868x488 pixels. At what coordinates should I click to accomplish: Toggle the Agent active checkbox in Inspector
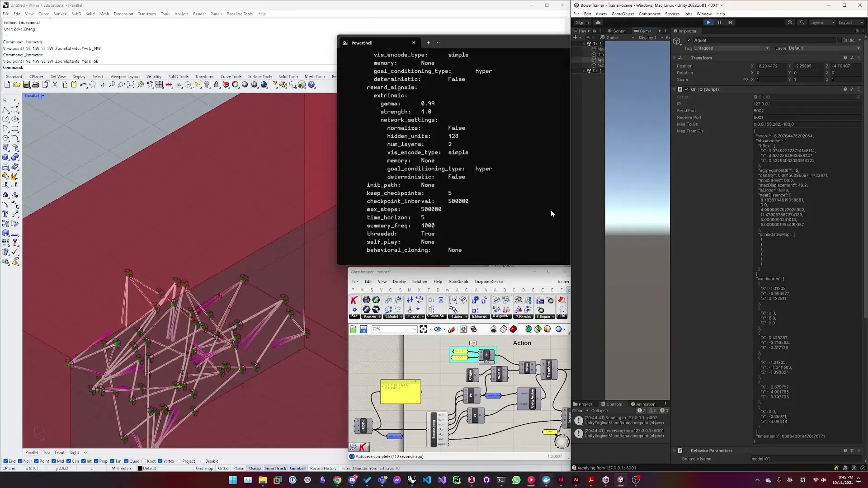point(689,40)
